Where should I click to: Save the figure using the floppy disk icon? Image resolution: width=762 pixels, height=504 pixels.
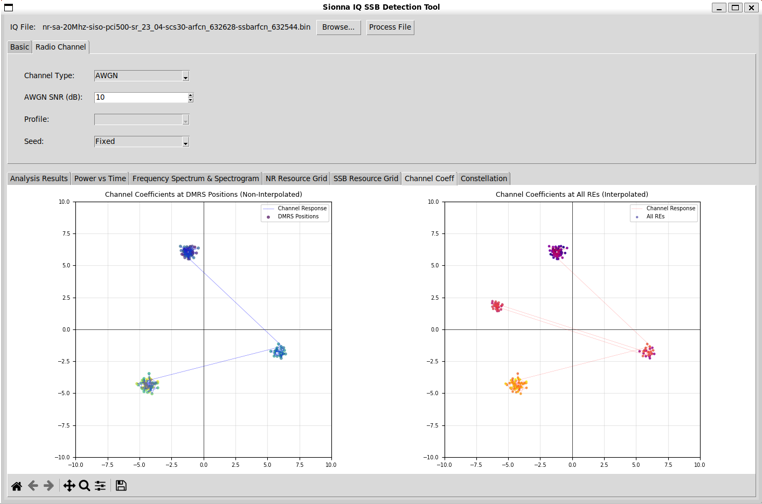pos(121,486)
